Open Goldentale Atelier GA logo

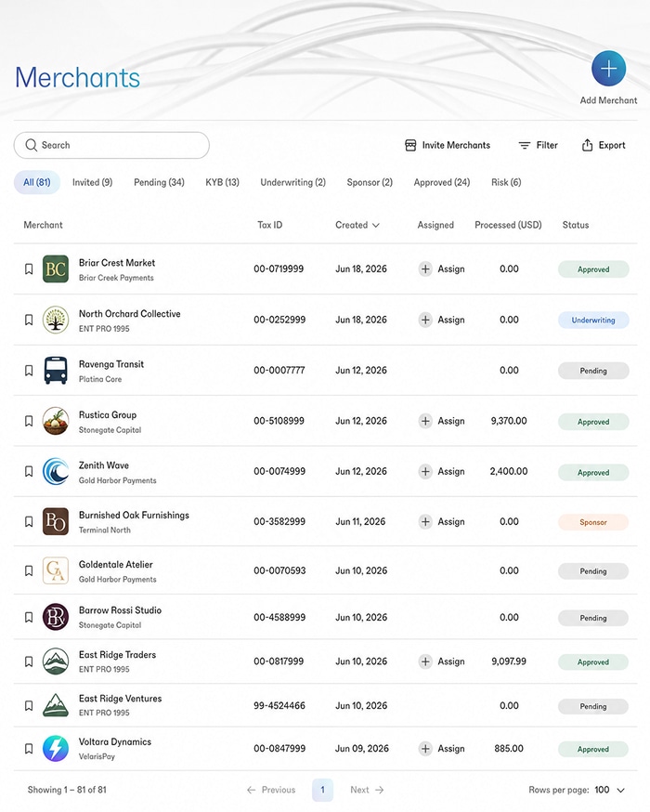[56, 570]
